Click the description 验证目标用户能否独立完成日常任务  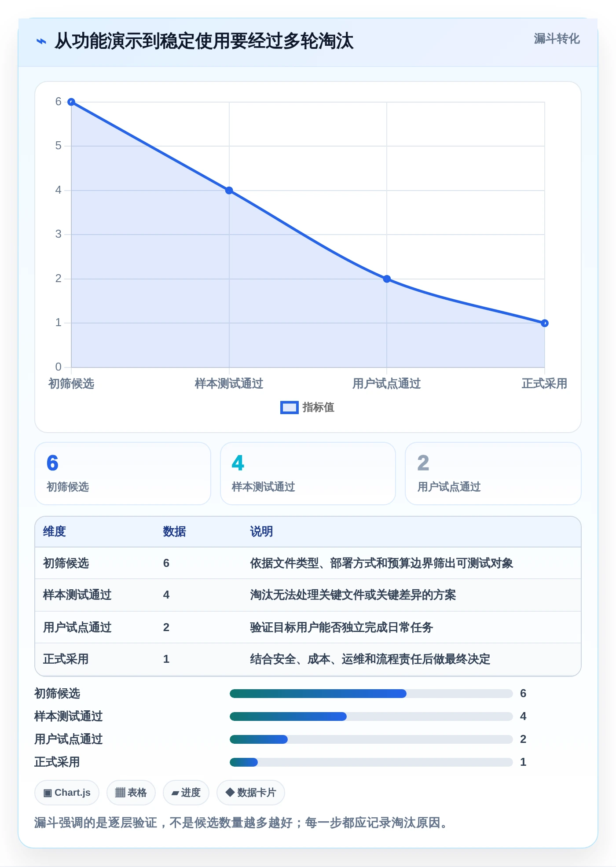click(x=341, y=628)
